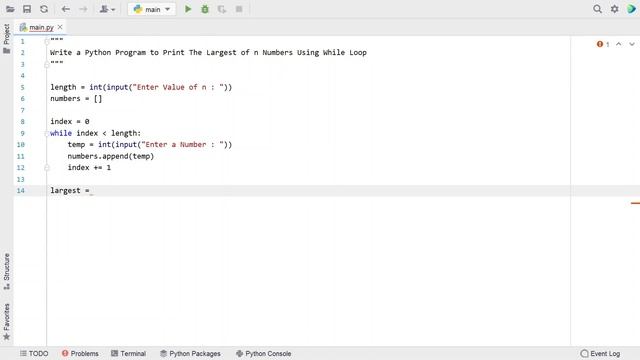Click the error count indicator in editor
The image size is (640, 360).
[x=603, y=44]
